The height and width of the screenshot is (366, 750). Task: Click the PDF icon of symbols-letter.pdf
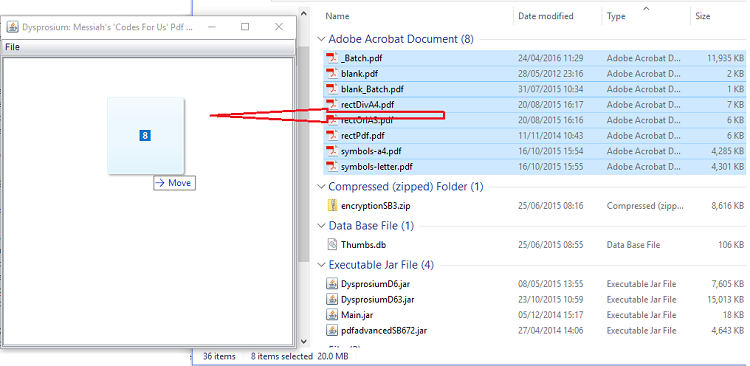(x=332, y=167)
